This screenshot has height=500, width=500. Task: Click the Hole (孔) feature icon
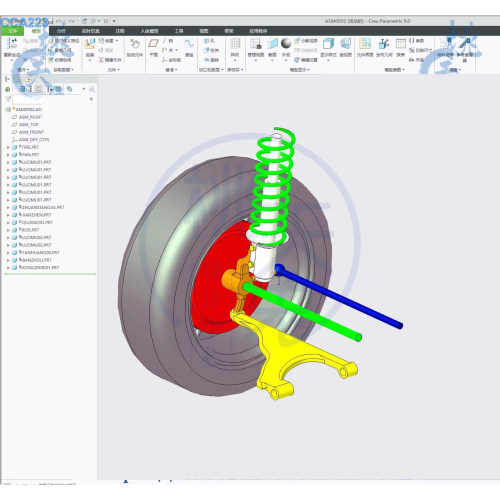(209, 41)
